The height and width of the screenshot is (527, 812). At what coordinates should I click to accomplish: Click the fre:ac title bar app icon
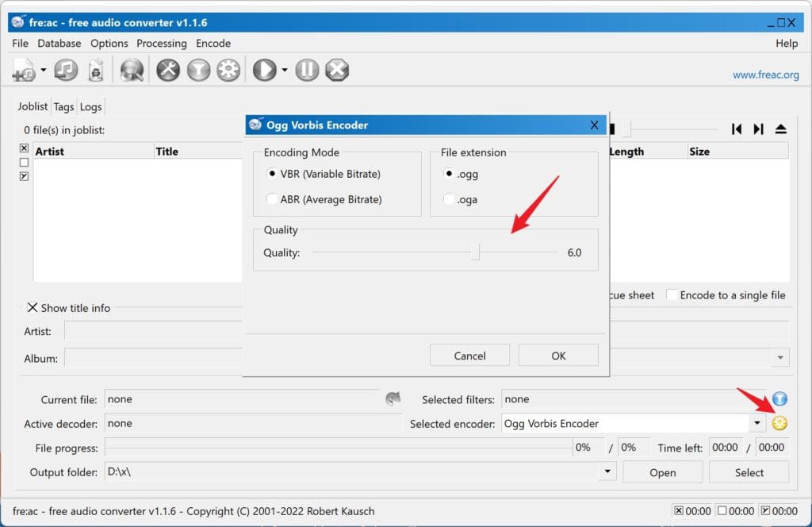pyautogui.click(x=19, y=21)
